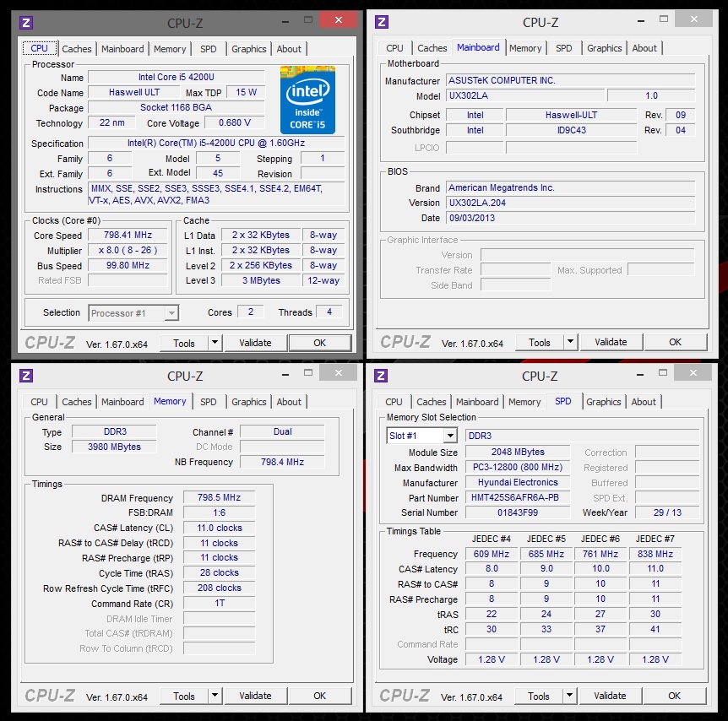Image resolution: width=728 pixels, height=721 pixels.
Task: Click OK button in Mainboard window
Action: [x=676, y=342]
